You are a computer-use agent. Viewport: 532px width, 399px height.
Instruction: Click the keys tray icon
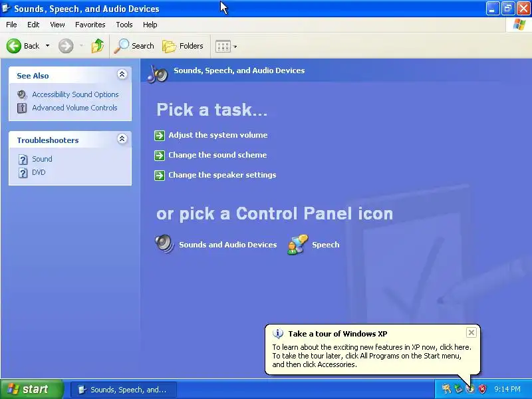[446, 388]
